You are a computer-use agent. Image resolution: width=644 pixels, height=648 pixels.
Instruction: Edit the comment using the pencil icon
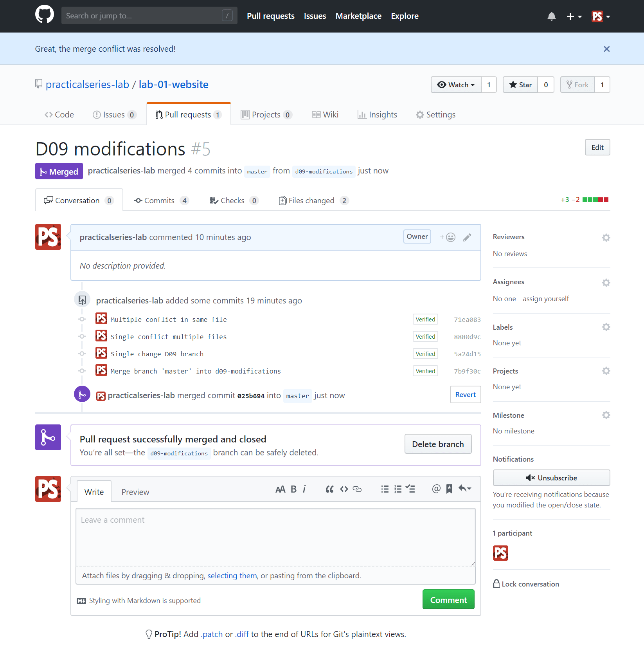click(467, 237)
